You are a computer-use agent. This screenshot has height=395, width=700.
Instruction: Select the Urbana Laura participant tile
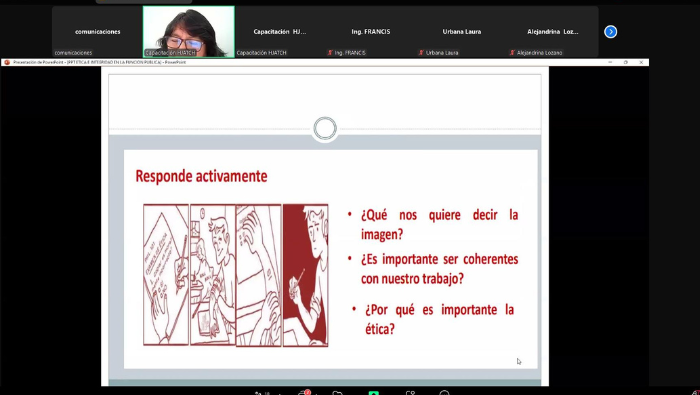pyautogui.click(x=462, y=32)
